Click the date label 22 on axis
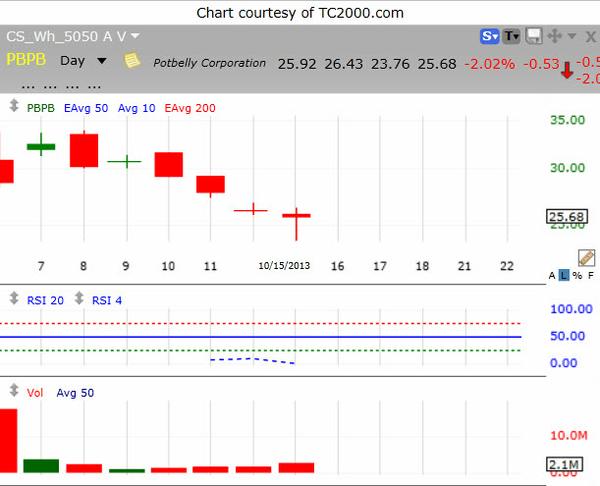Image resolution: width=600 pixels, height=486 pixels. (x=507, y=266)
